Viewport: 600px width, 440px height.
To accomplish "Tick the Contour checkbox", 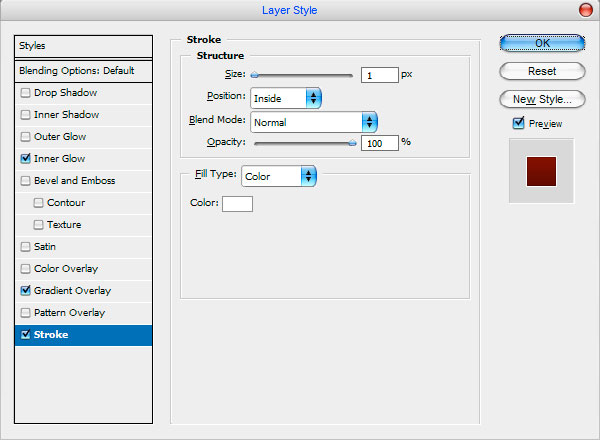I will tap(38, 203).
